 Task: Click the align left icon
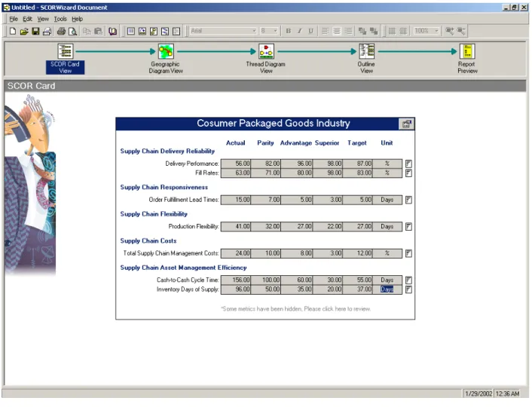[326, 31]
